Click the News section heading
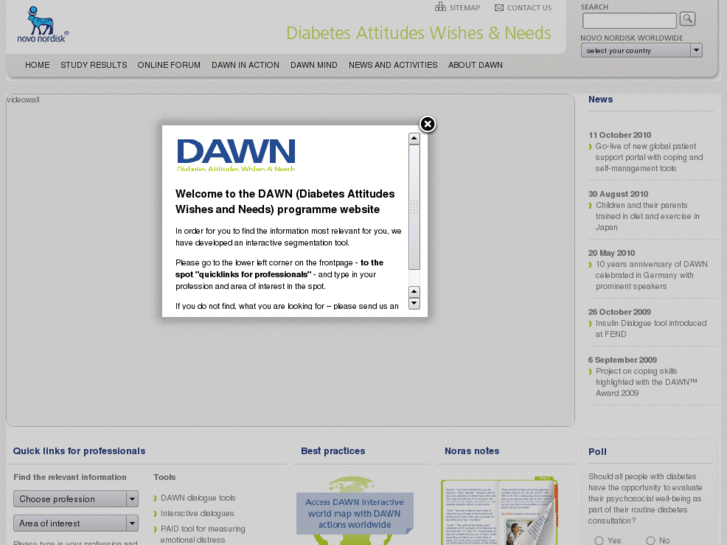 600,99
